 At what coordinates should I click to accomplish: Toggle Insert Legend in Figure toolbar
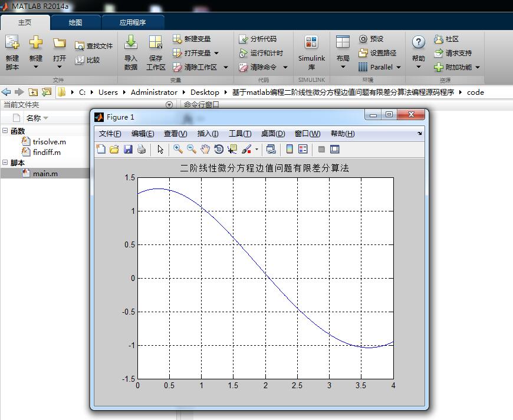pyautogui.click(x=303, y=150)
